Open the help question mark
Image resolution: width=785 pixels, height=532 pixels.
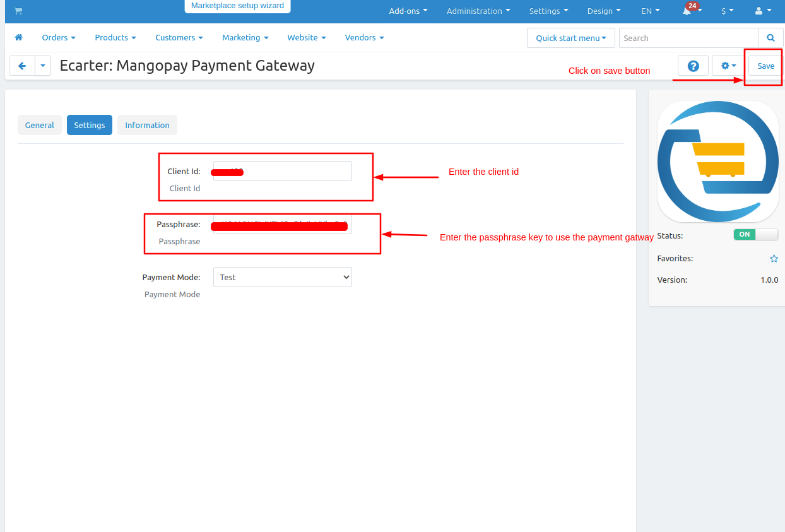pos(693,66)
